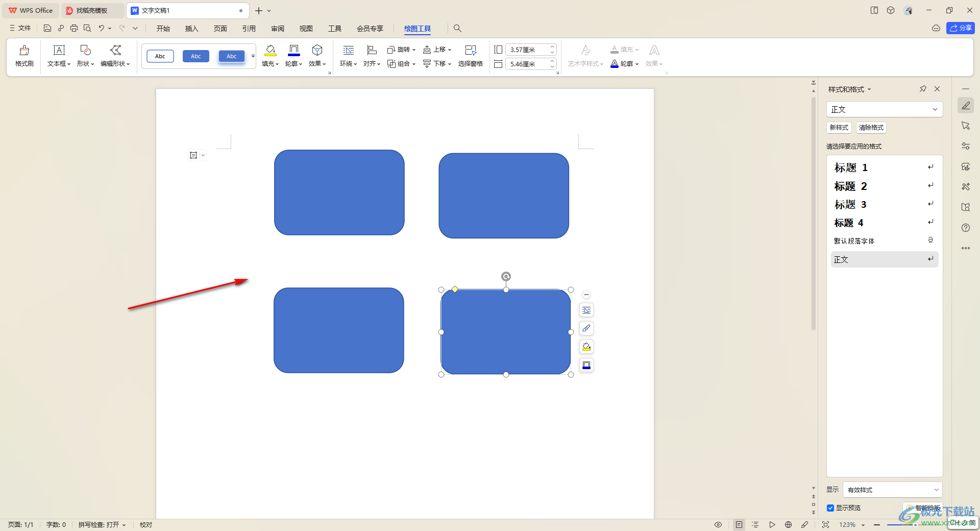Switch to outline view in status bar
Viewport: 980px width, 531px height.
(x=755, y=525)
